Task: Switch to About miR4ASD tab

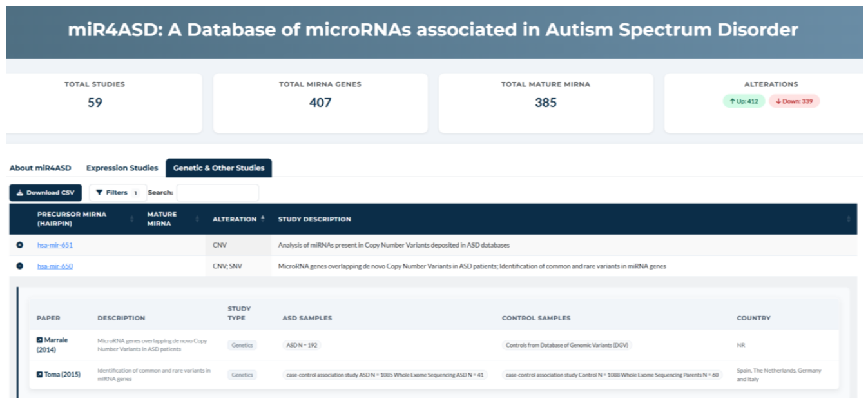Action: (x=41, y=168)
